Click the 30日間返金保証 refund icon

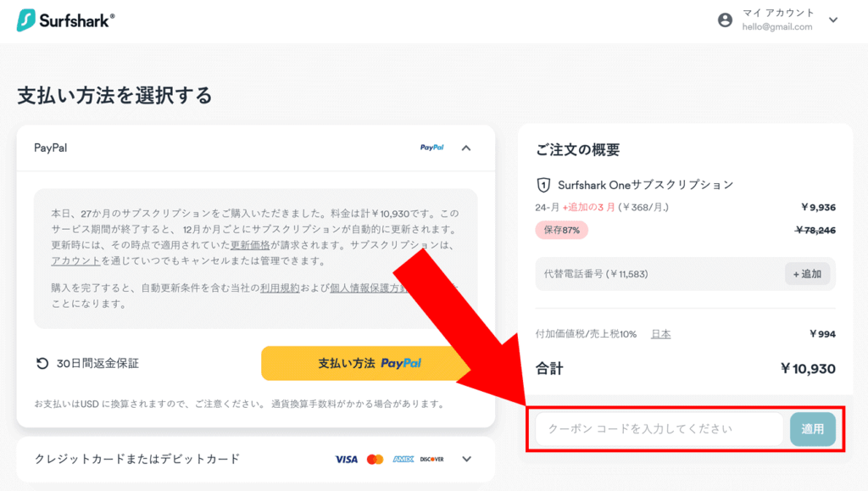[42, 363]
